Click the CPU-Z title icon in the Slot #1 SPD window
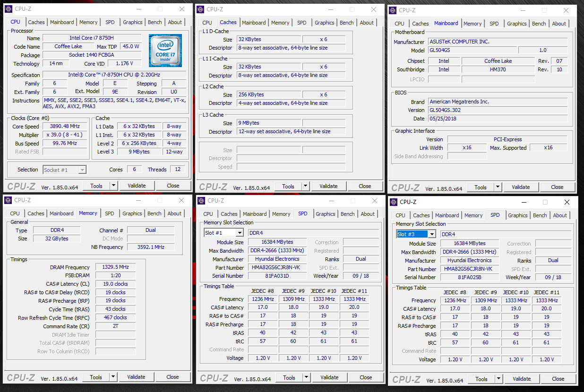 tap(201, 201)
